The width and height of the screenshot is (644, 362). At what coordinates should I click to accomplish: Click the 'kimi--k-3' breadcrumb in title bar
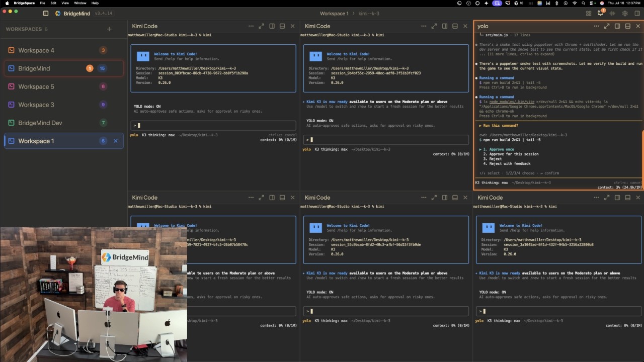click(x=368, y=14)
